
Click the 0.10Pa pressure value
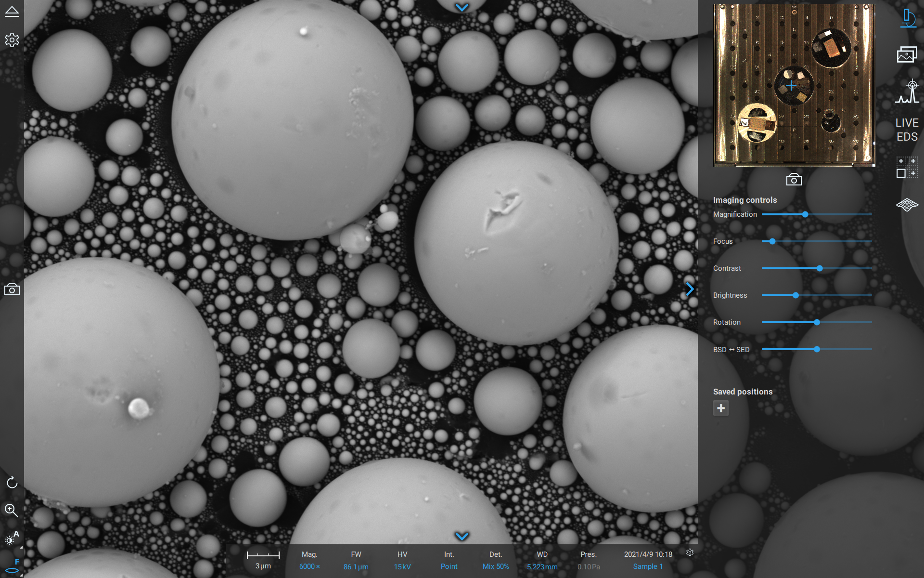[x=589, y=566]
